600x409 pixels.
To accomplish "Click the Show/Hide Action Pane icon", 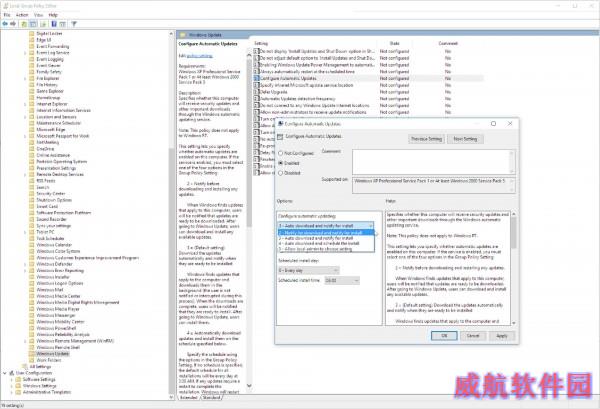I will click(62, 24).
